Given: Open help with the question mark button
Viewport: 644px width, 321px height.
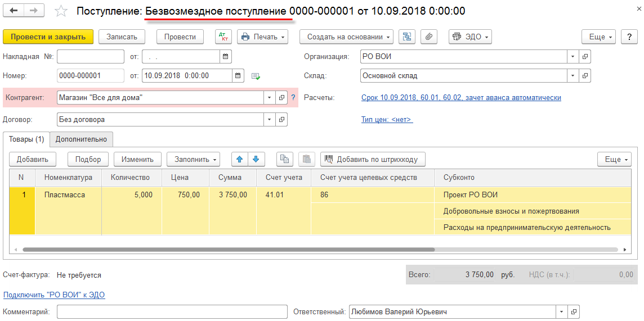Looking at the screenshot, I should pos(629,37).
